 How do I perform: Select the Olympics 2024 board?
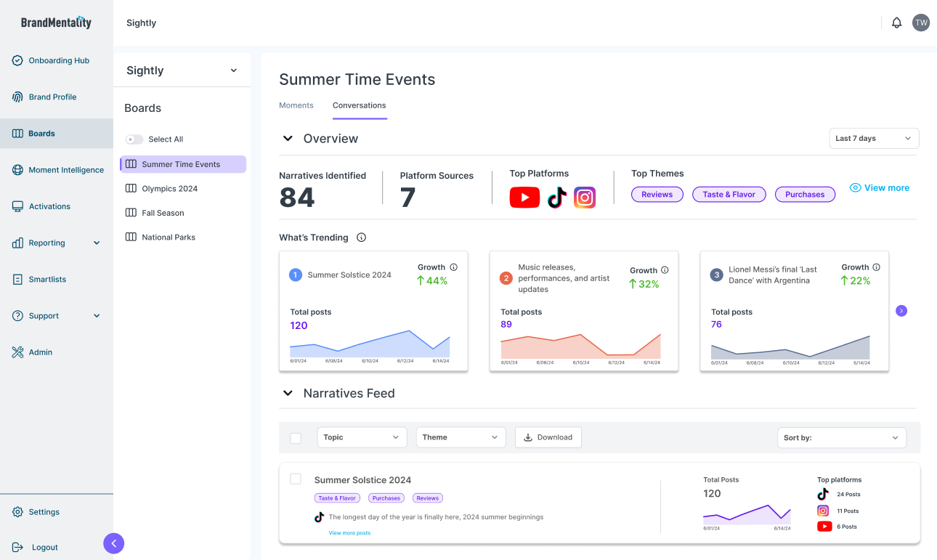[169, 189]
